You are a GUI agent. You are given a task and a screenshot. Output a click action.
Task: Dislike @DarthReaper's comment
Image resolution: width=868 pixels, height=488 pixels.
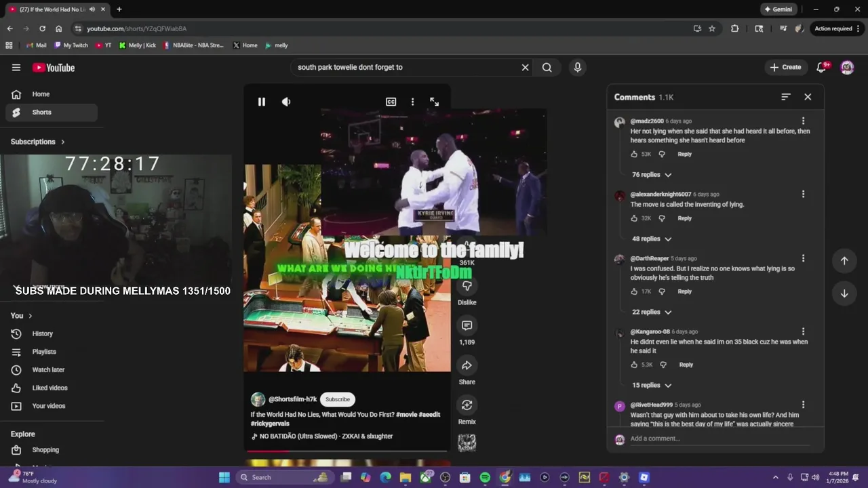click(x=662, y=291)
